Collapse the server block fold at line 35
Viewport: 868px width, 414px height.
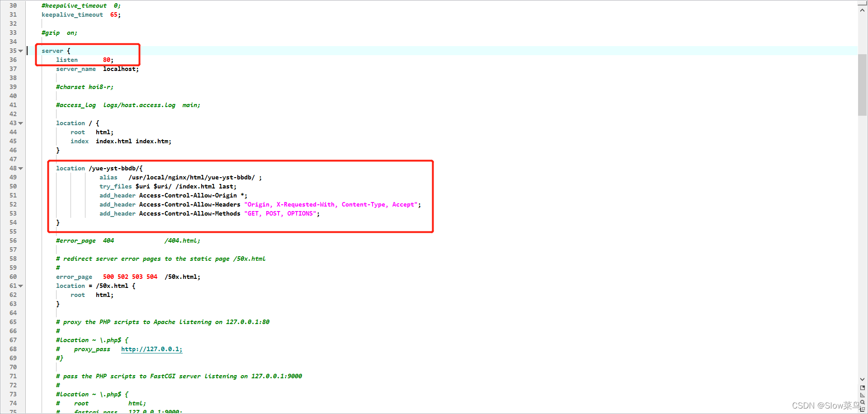tap(21, 51)
